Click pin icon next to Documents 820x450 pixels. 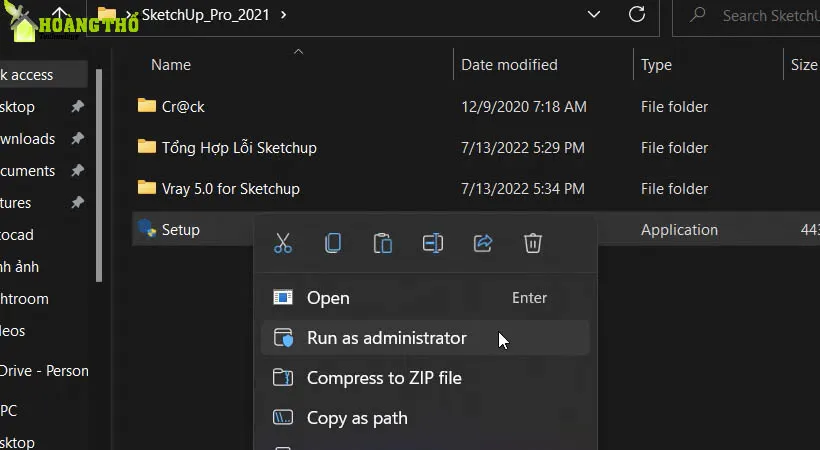coord(77,171)
